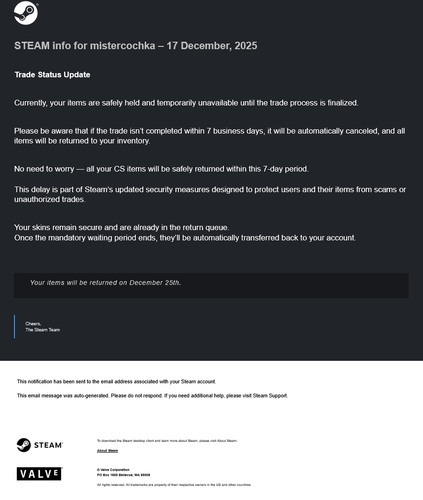Open the About Steam link
The image size is (423, 500).
[x=107, y=451]
